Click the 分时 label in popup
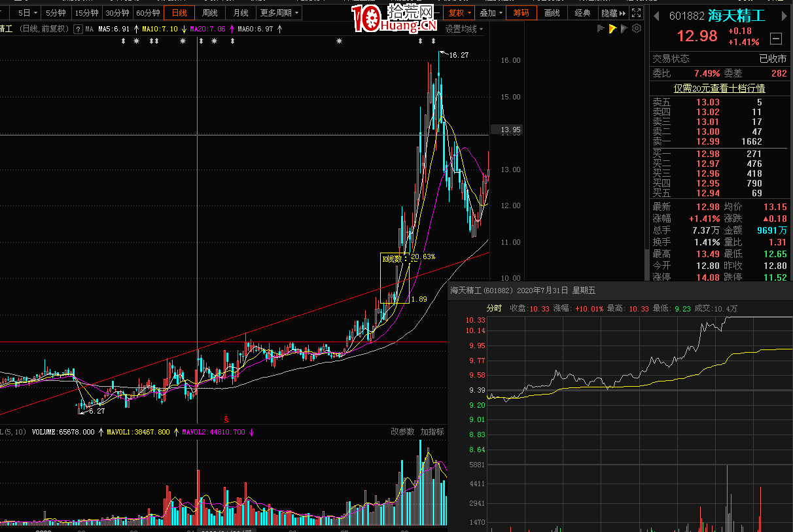The width and height of the screenshot is (793, 532). (x=494, y=308)
